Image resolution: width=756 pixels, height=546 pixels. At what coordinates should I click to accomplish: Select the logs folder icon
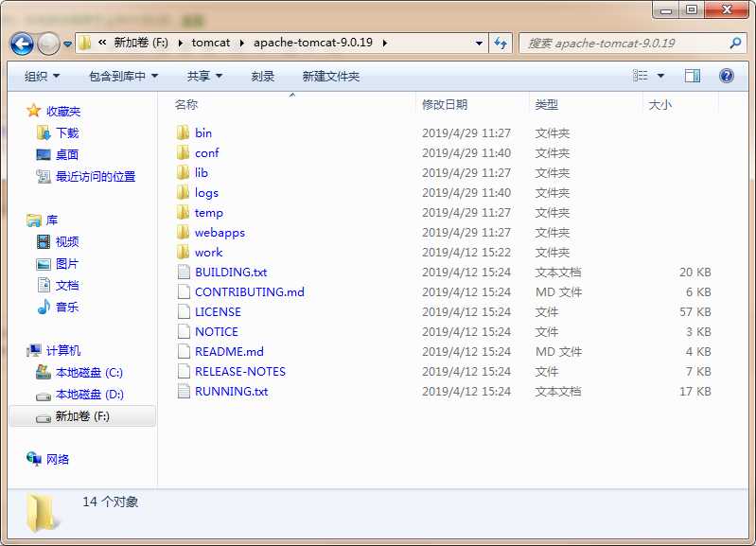coord(184,192)
